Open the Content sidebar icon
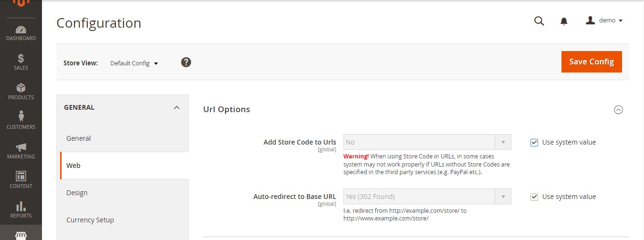 click(21, 180)
